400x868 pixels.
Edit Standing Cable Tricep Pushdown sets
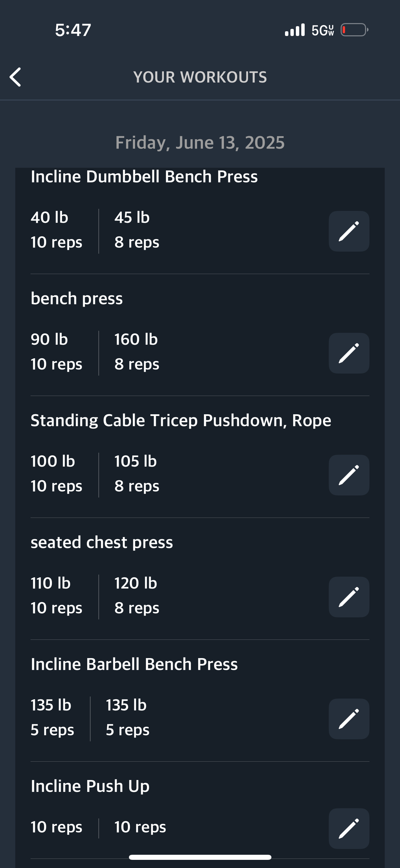[349, 475]
